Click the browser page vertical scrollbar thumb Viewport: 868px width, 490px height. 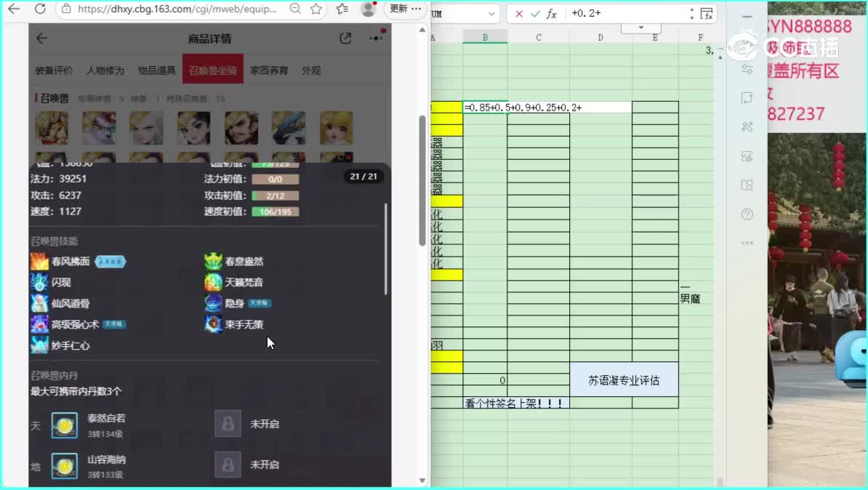[x=422, y=182]
